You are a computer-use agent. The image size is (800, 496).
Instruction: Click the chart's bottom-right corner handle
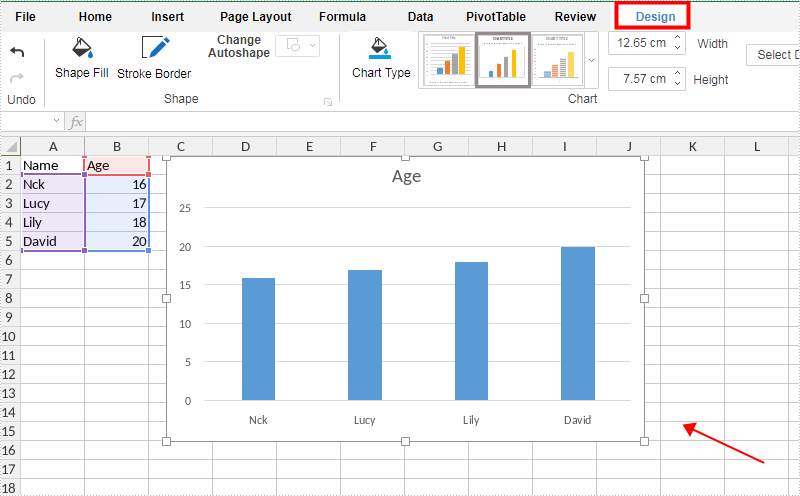coord(644,441)
